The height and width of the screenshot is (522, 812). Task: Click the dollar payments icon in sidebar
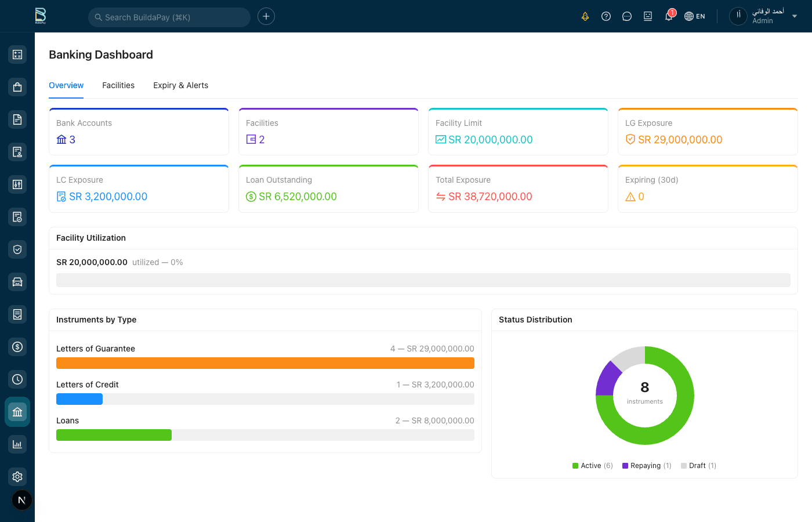pos(17,346)
